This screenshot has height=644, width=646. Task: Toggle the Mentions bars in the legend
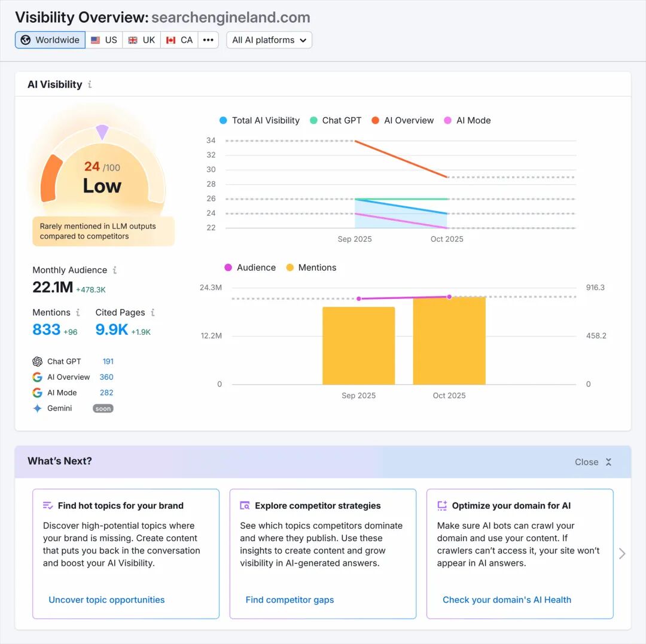tap(311, 267)
